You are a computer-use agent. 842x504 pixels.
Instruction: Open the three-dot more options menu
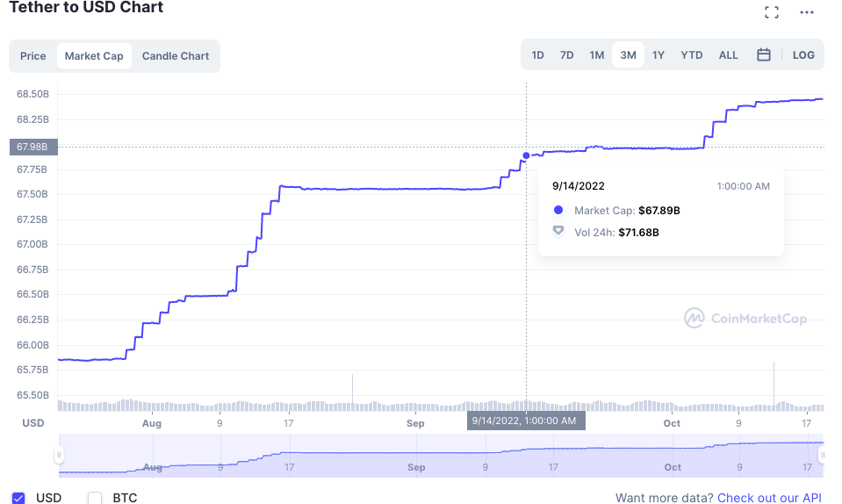point(807,12)
